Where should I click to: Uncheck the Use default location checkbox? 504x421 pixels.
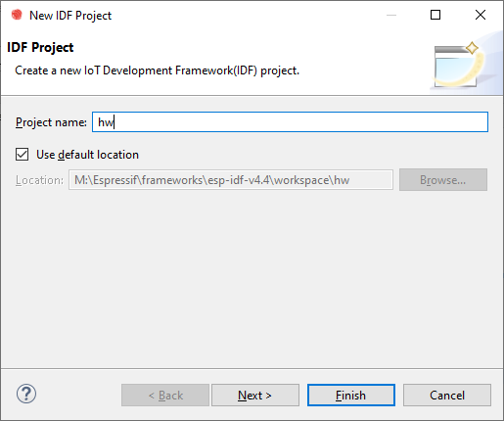pyautogui.click(x=23, y=155)
